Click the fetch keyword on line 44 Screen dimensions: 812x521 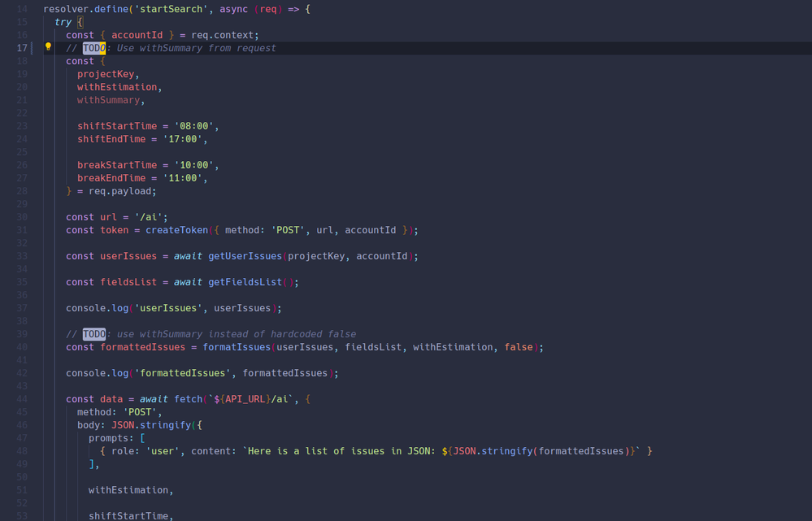coord(188,399)
